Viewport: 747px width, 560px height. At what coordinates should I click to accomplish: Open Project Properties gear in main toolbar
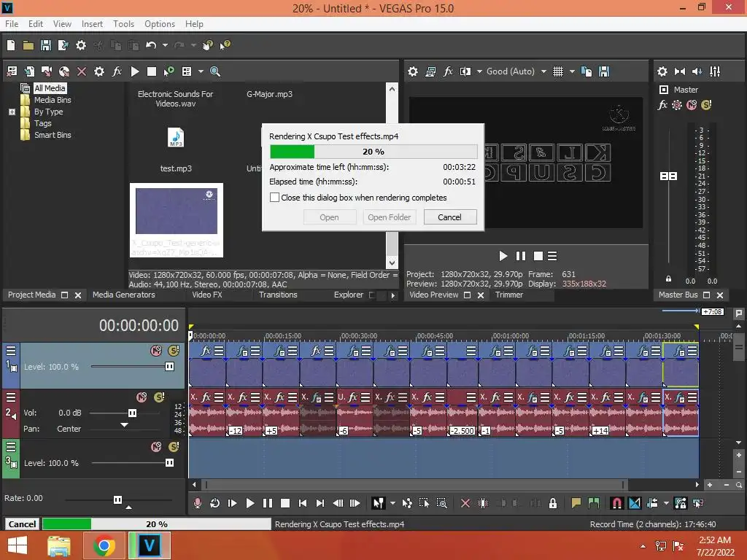81,45
